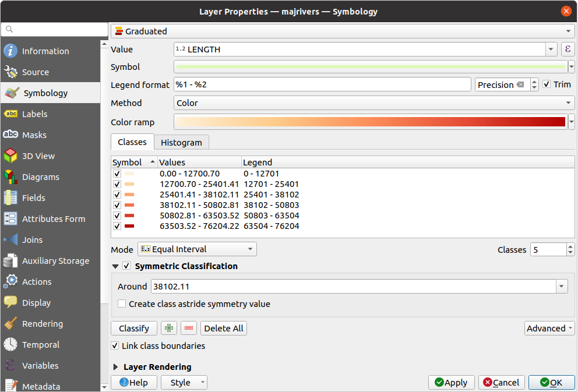Open the Color ramp dropdown
This screenshot has height=392, width=578.
(x=571, y=122)
